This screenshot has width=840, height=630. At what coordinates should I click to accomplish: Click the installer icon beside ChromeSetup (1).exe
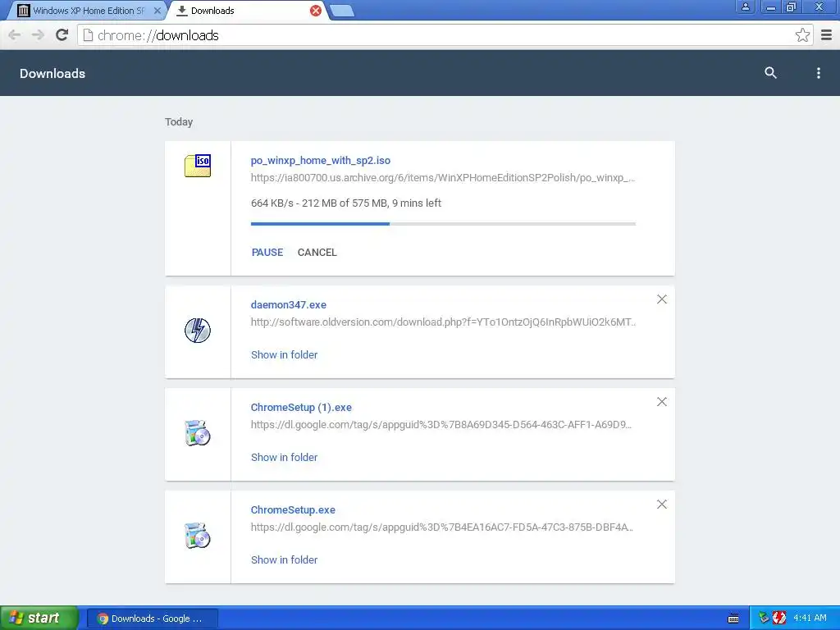click(x=198, y=433)
